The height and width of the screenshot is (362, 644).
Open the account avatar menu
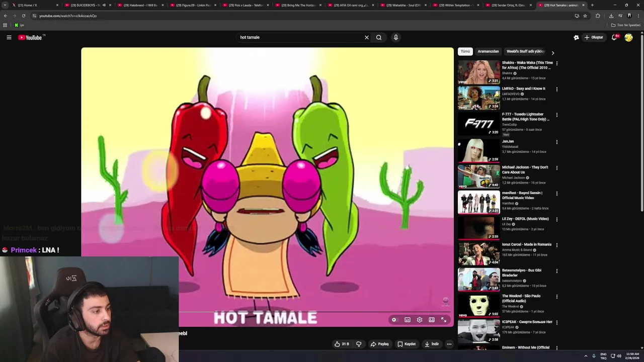[628, 37]
